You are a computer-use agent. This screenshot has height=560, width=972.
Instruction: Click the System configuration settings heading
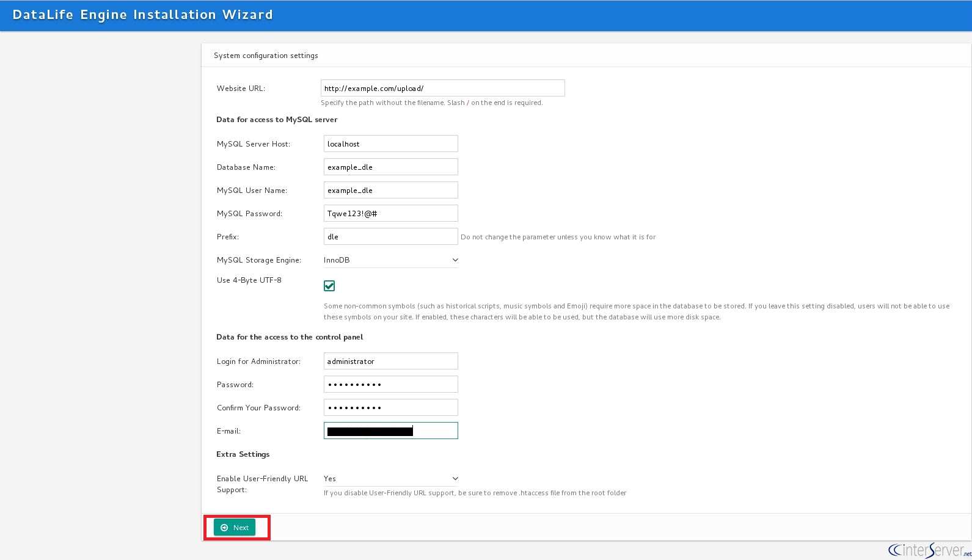tap(266, 56)
